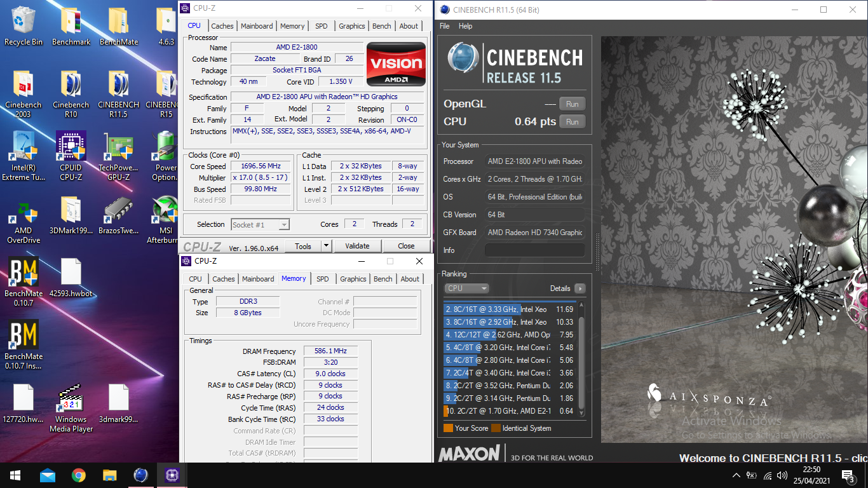Image resolution: width=868 pixels, height=488 pixels.
Task: Click the Close button at the bottom of CPU-Z
Action: coord(406,246)
